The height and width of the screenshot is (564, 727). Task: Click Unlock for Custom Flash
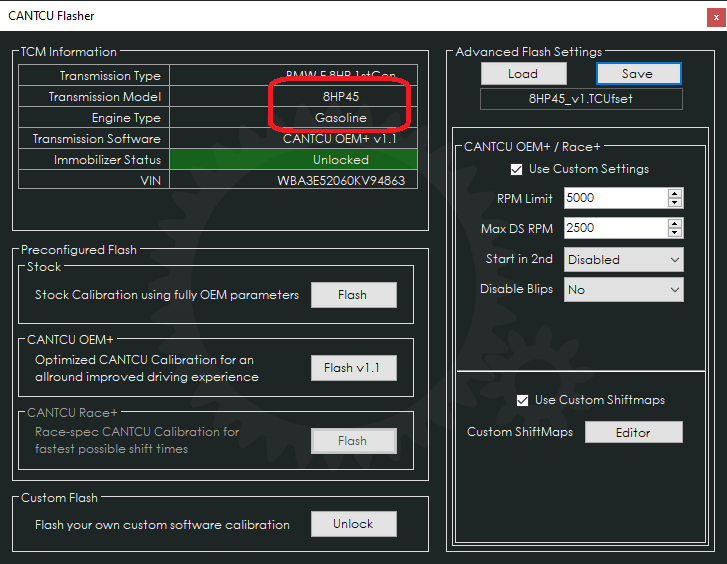[x=353, y=524]
